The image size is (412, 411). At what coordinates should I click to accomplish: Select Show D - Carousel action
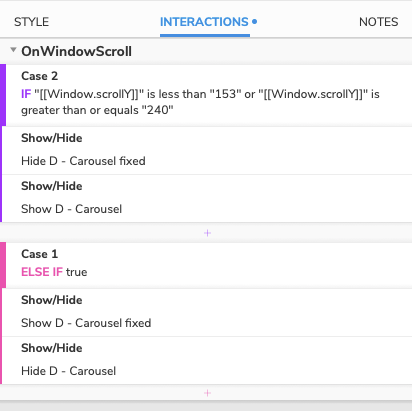71,209
